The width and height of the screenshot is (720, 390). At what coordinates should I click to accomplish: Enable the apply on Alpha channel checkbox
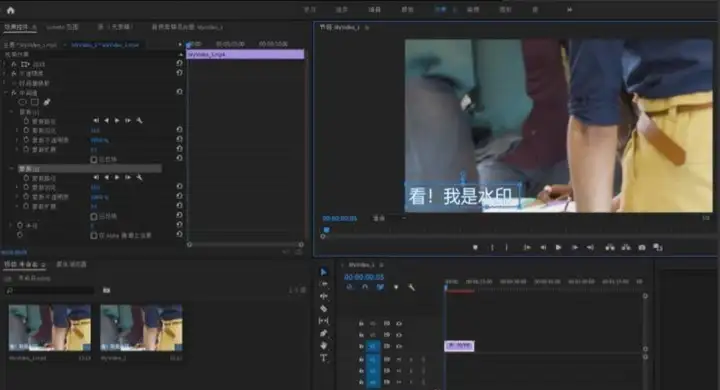(x=94, y=236)
